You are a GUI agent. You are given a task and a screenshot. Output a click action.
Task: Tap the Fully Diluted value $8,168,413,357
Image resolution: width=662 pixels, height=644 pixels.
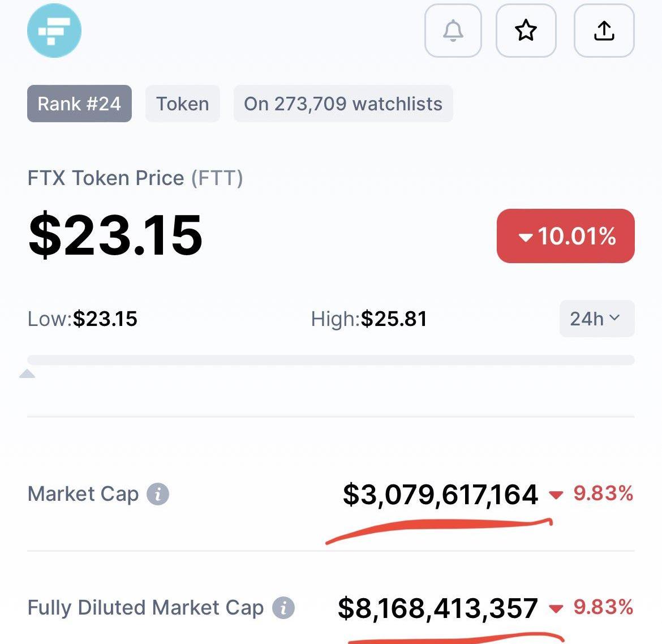coord(438,608)
